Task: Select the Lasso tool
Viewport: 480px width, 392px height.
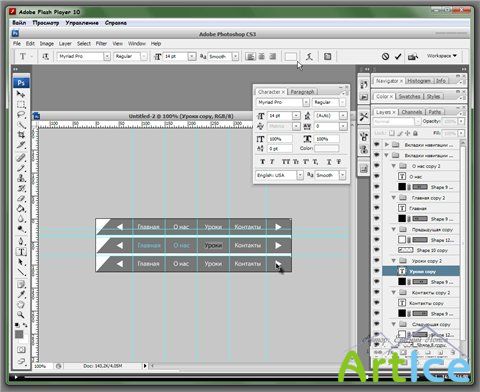Action: (x=21, y=115)
